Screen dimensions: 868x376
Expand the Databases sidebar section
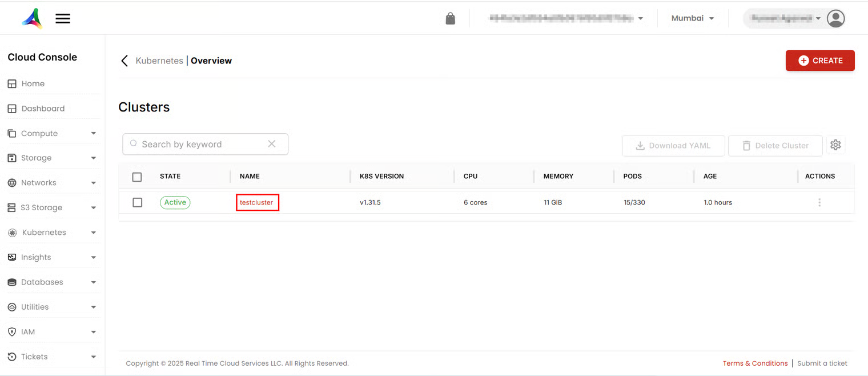(x=52, y=282)
